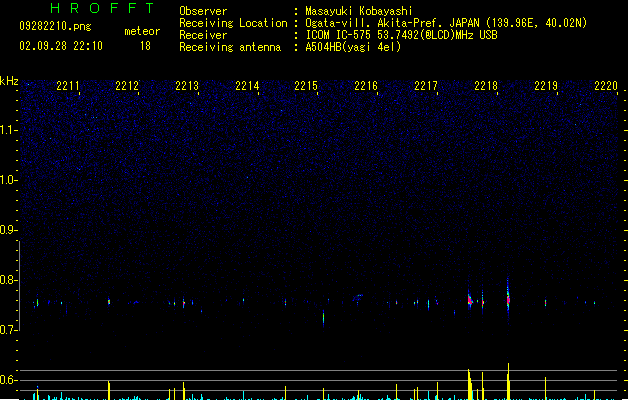Click the 2215 time marker
The image size is (629, 400).
(306, 86)
